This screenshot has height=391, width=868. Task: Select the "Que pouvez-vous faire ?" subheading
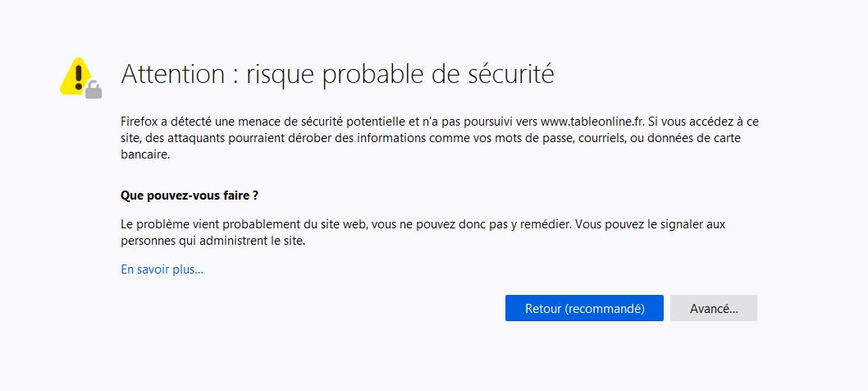[x=190, y=195]
